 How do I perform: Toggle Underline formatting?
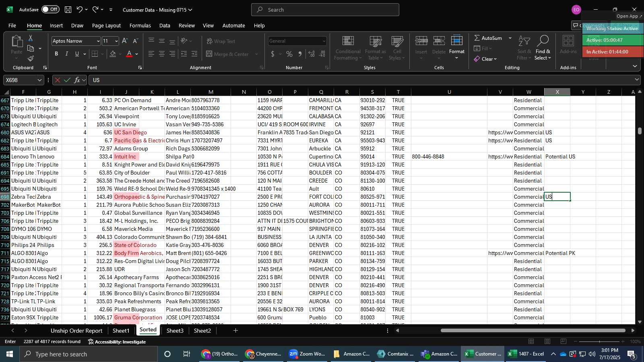(x=77, y=53)
